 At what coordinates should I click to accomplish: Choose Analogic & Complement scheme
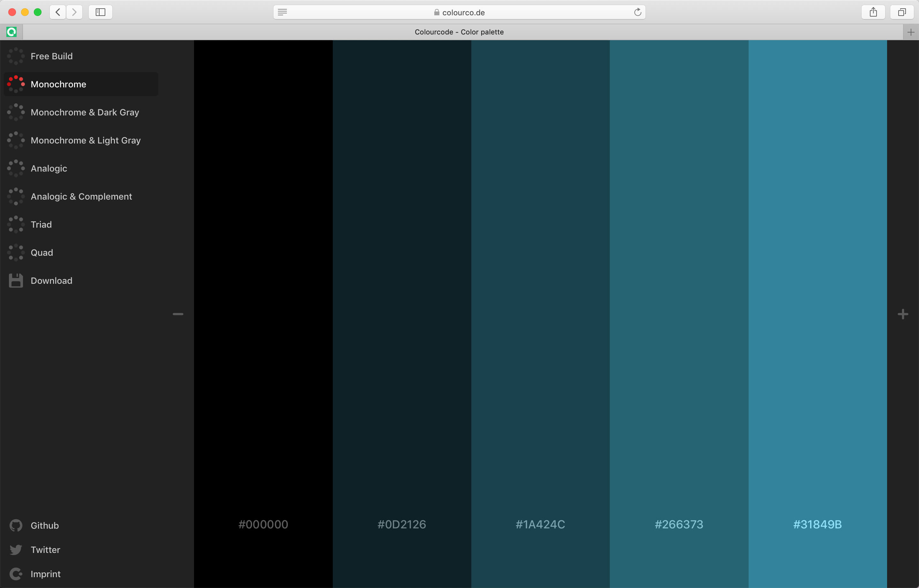81,197
